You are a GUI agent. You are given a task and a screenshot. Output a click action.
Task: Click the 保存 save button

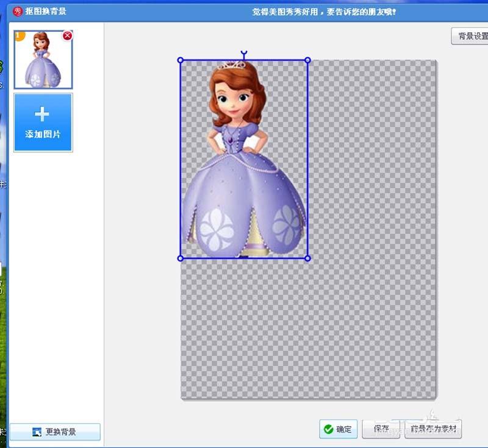click(381, 429)
